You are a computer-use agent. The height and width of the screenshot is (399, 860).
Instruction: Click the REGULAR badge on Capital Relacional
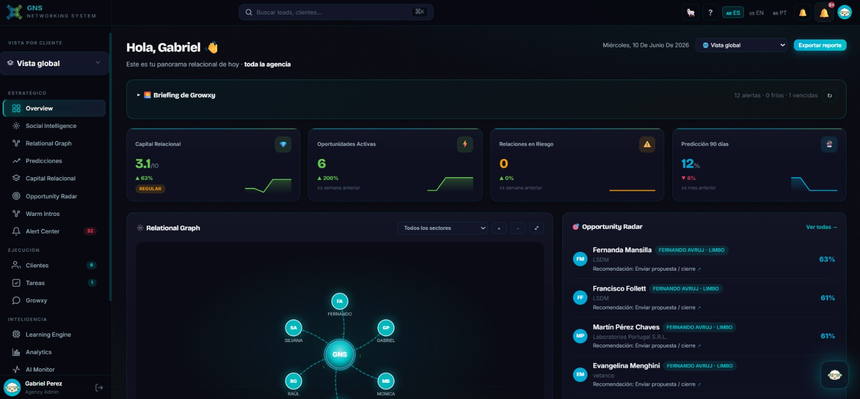[150, 189]
